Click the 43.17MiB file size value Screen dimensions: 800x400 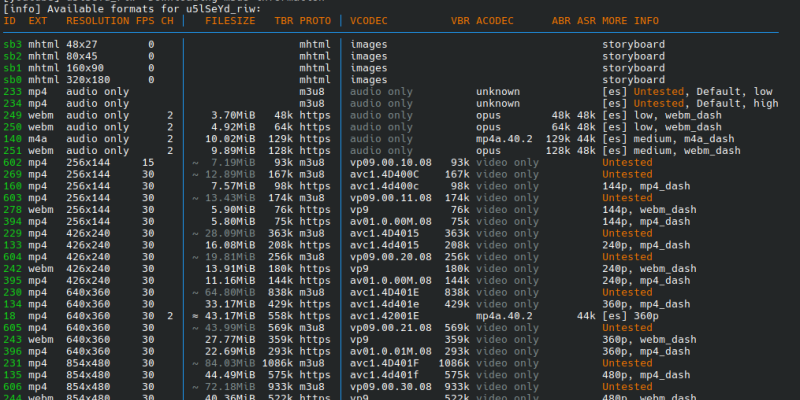232,316
